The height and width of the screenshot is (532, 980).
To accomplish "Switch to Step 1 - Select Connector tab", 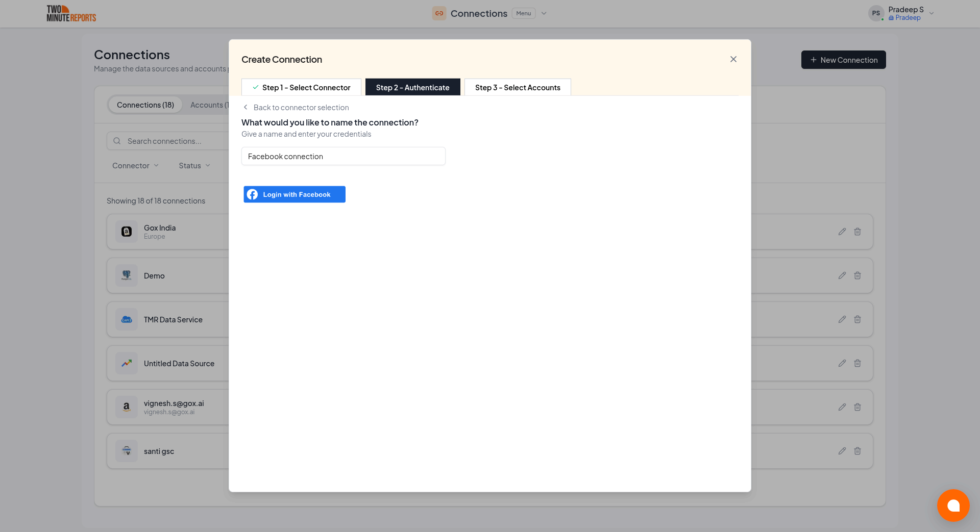I will (x=301, y=87).
